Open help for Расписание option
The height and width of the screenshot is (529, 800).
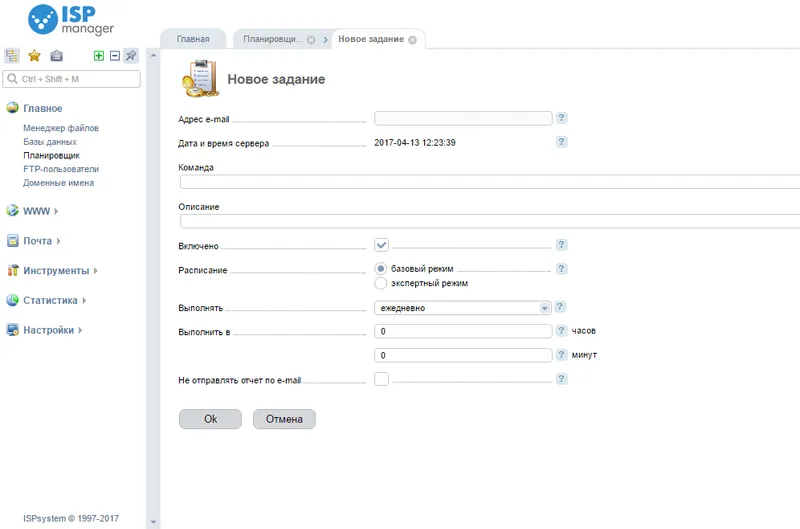click(x=561, y=269)
